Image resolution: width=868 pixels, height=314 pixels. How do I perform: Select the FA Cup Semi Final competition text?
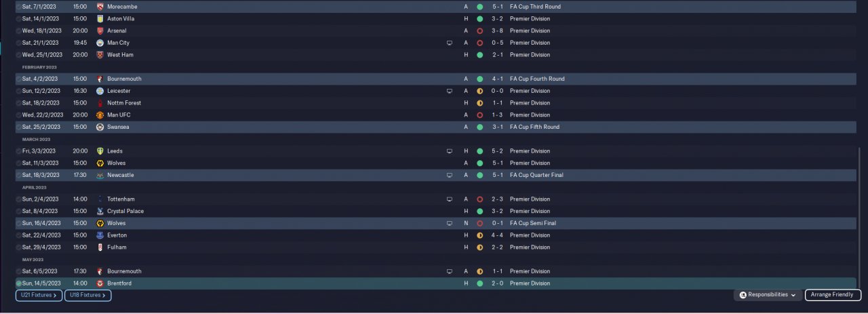pos(533,223)
